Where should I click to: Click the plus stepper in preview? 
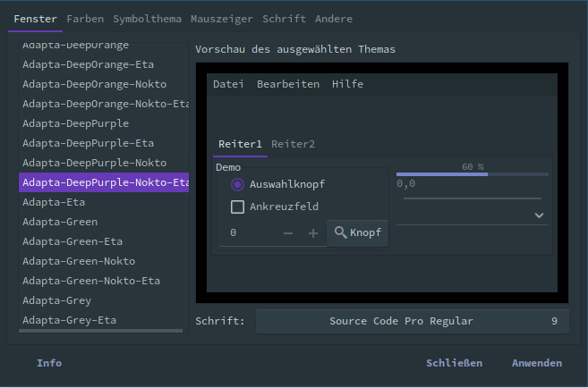pyautogui.click(x=313, y=233)
